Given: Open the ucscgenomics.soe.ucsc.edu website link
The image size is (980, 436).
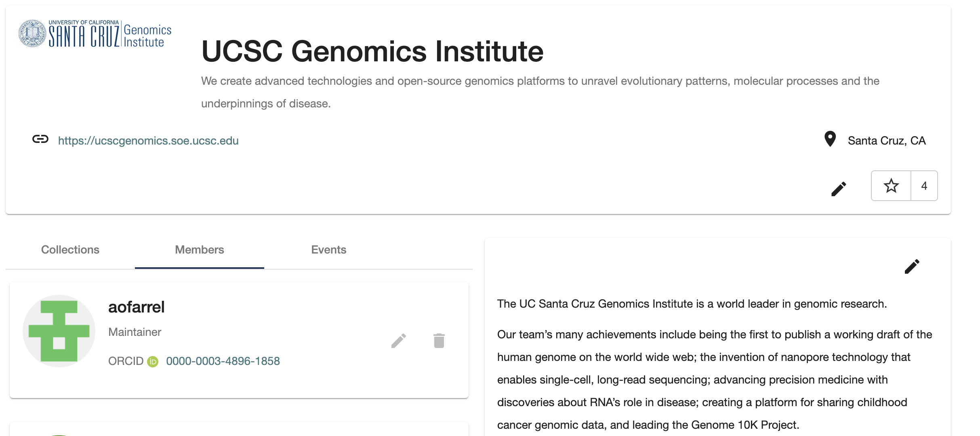Looking at the screenshot, I should (148, 140).
